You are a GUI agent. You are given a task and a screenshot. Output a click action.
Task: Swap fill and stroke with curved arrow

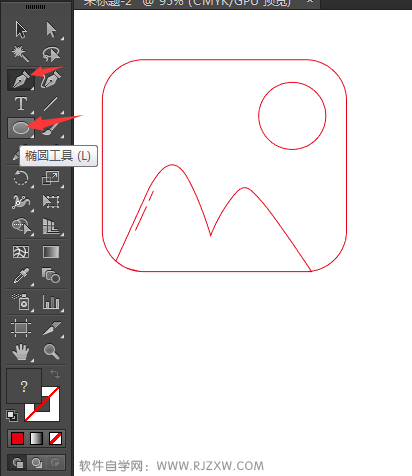tap(55, 374)
